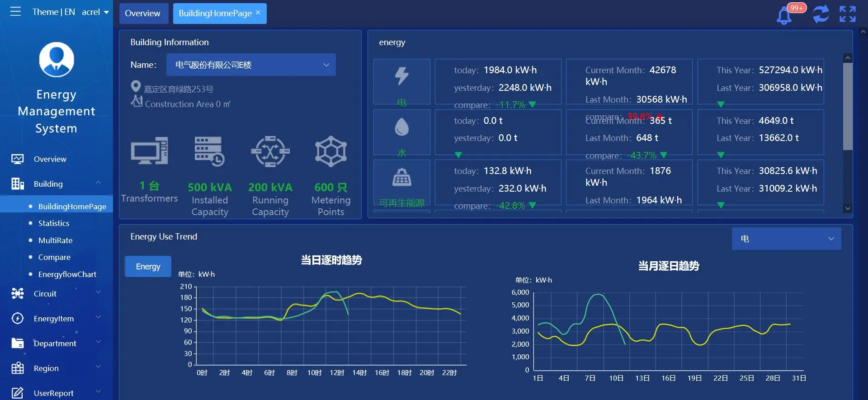Click the Overview sidebar monitor icon
This screenshot has width=868, height=400.
click(x=18, y=159)
